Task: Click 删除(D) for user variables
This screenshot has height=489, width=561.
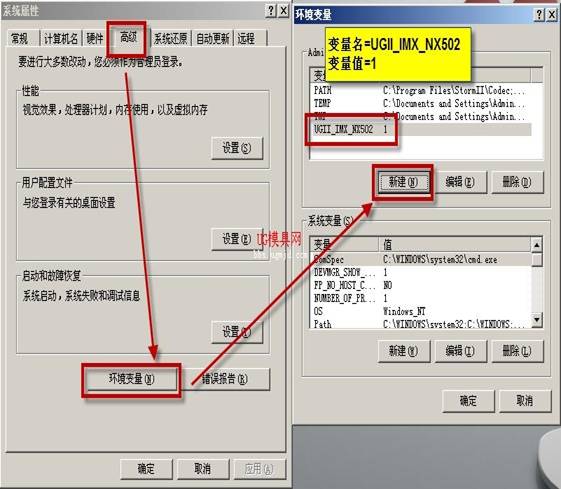Action: point(517,182)
